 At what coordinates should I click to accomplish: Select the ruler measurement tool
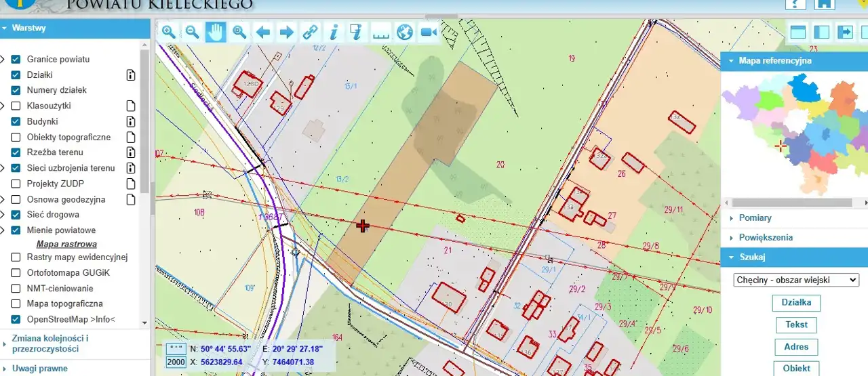[381, 32]
